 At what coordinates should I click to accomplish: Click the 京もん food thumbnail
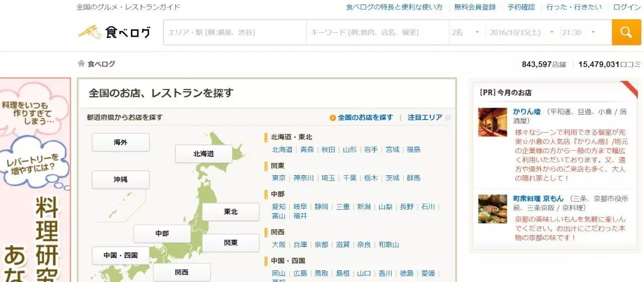493,209
